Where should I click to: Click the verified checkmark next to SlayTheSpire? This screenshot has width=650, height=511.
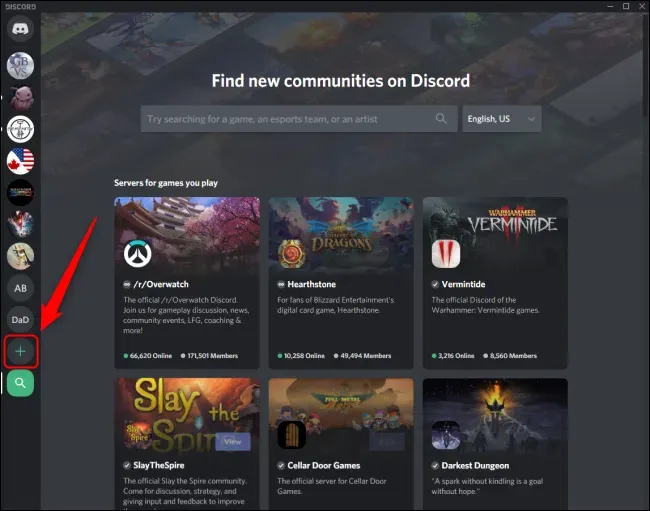127,465
